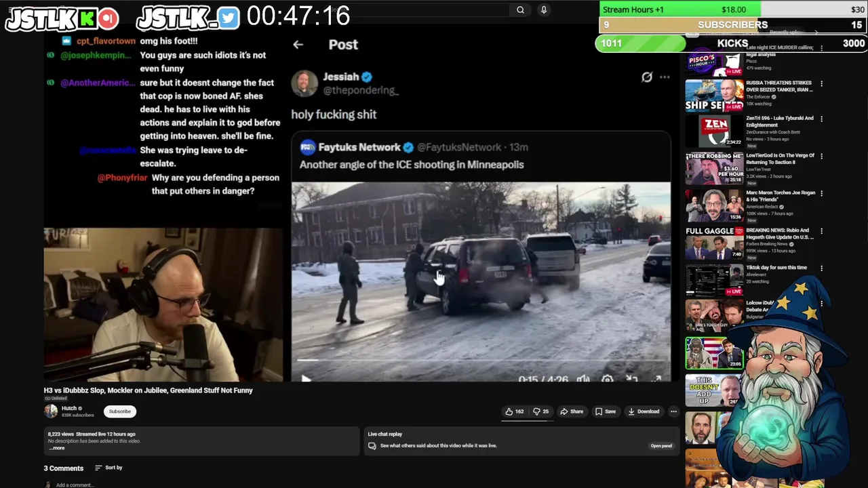This screenshot has height=488, width=868.
Task: Click the live chat replay bubble icon
Action: 372,446
